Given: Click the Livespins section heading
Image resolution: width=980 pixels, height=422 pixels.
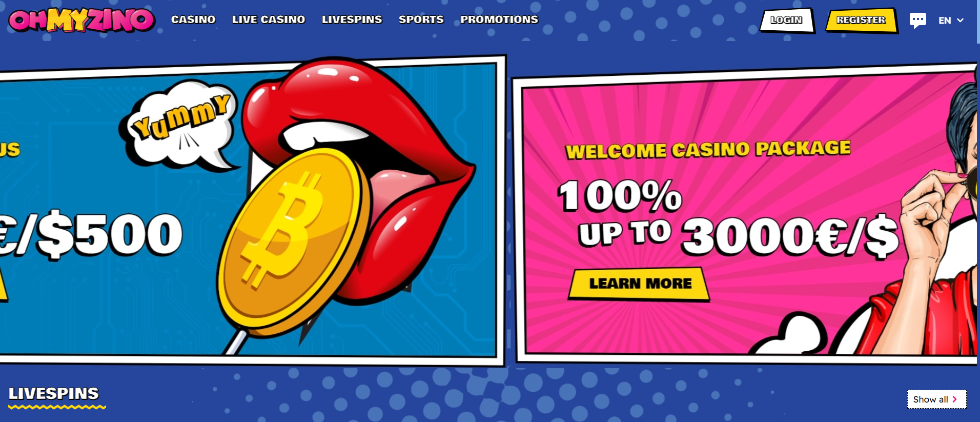Looking at the screenshot, I should 54,394.
